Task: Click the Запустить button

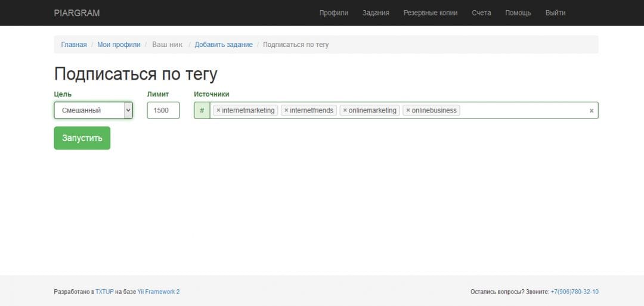Action: coord(82,138)
